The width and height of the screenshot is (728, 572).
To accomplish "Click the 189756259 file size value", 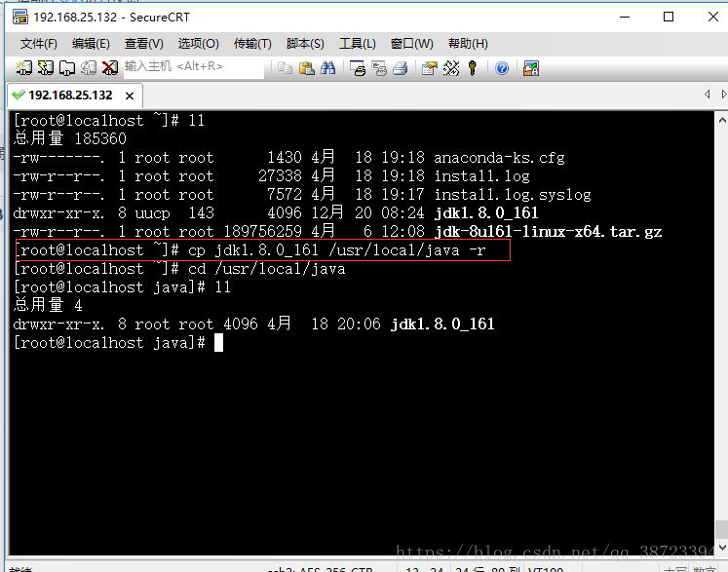I will click(263, 232).
